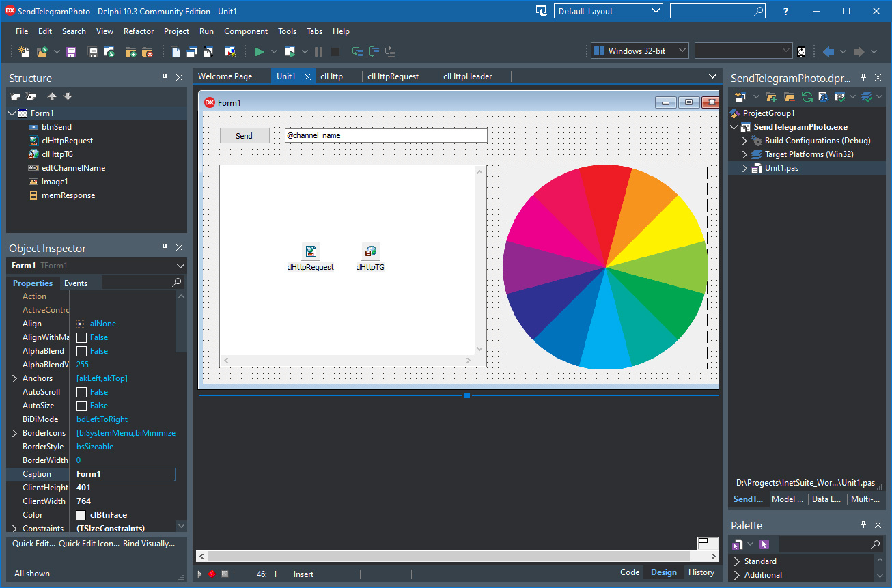Open the Refactor menu
This screenshot has width=892, height=588.
tap(139, 31)
